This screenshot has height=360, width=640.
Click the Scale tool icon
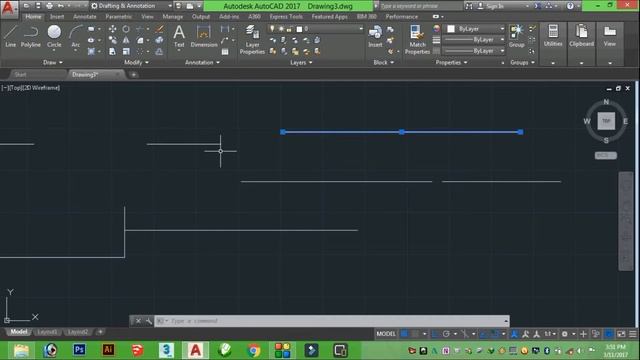tap(127, 51)
